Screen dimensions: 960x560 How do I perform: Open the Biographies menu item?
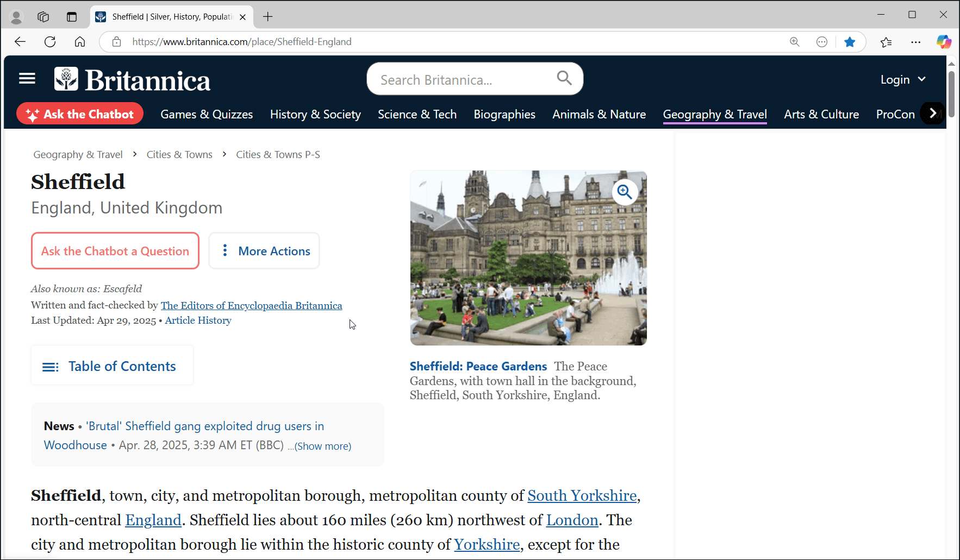[x=504, y=114]
